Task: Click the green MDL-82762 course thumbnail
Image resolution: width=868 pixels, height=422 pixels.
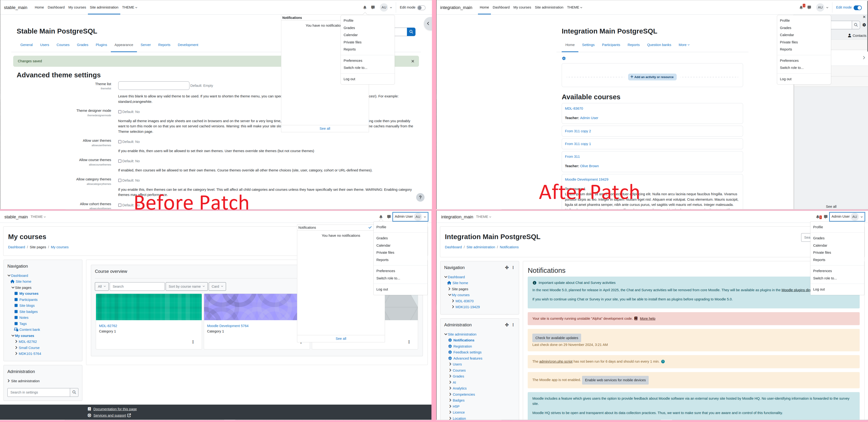Action: pyautogui.click(x=149, y=307)
